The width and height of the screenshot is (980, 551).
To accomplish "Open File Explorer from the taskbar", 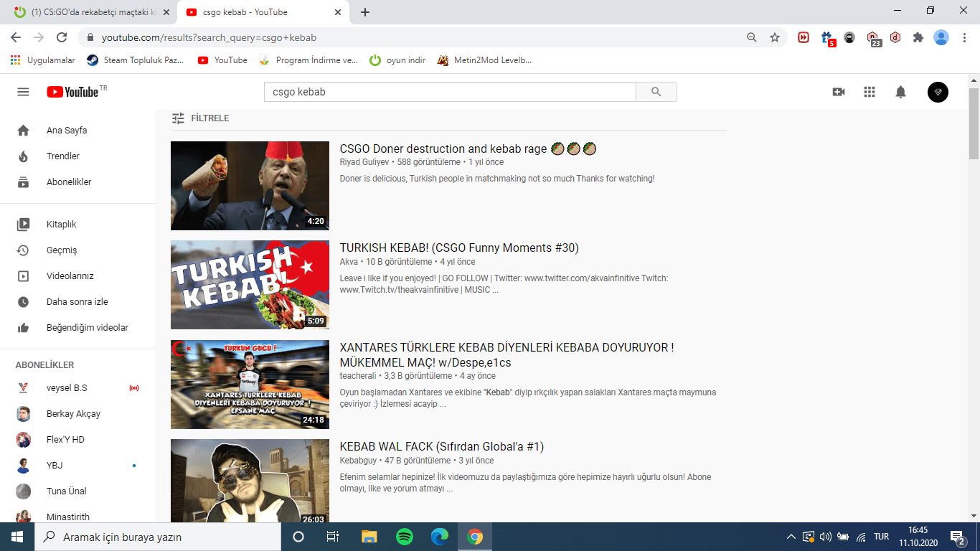I will click(x=369, y=537).
